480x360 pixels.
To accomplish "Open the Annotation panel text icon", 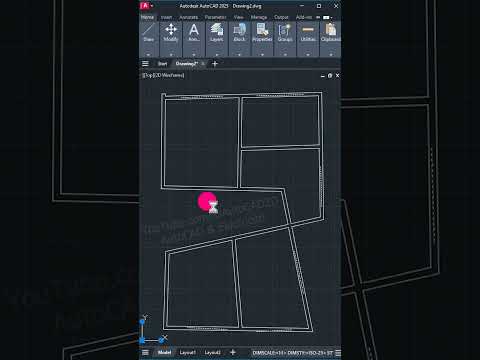I will (x=194, y=29).
